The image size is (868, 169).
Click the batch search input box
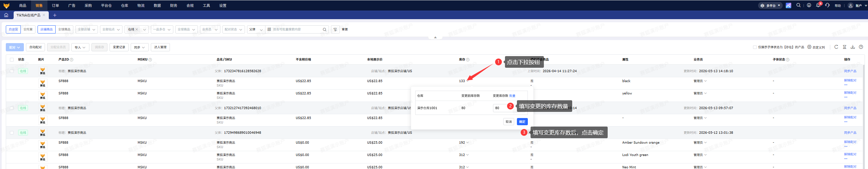tap(296, 29)
